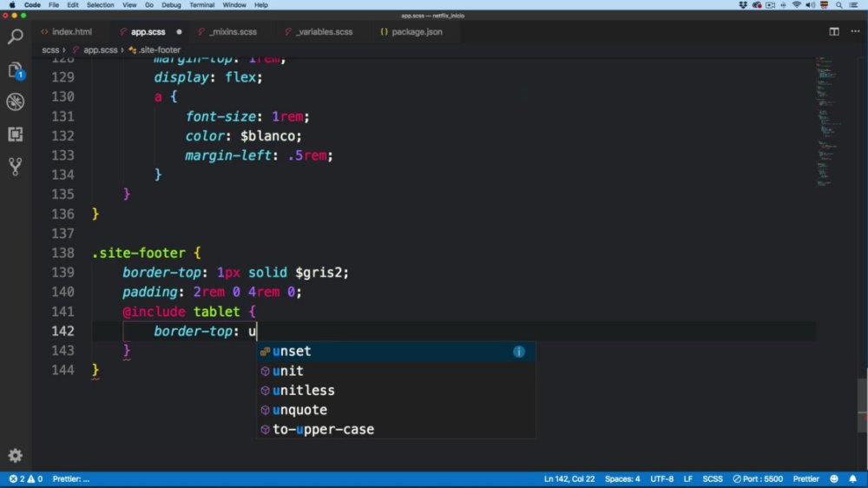Click line number 141
Screen dimensions: 868x488
(x=62, y=312)
